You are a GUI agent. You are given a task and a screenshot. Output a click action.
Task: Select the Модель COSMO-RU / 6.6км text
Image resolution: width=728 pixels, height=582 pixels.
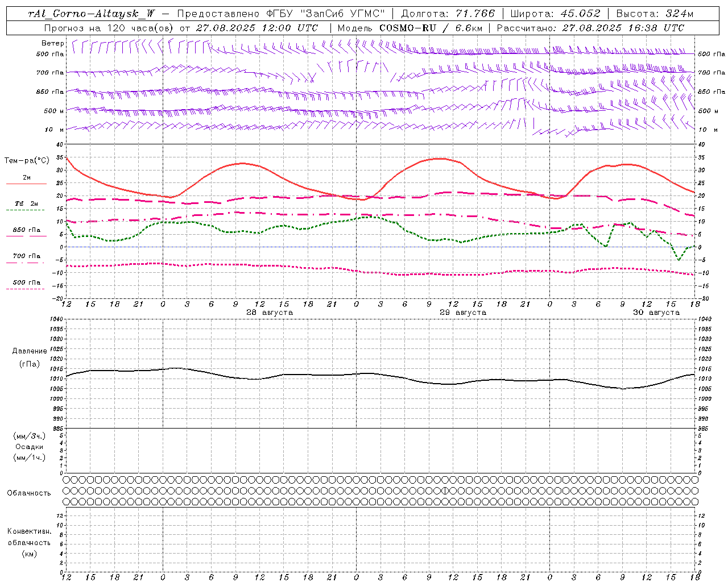pyautogui.click(x=409, y=28)
